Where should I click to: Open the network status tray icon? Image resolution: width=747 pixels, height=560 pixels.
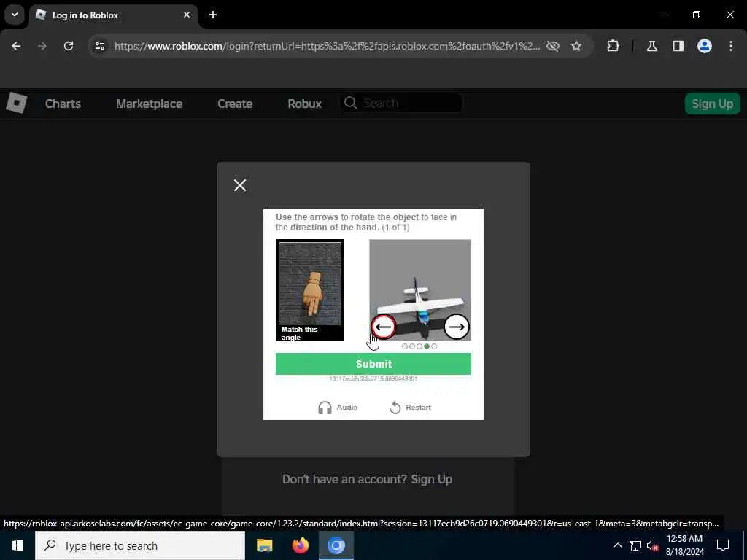tap(635, 545)
